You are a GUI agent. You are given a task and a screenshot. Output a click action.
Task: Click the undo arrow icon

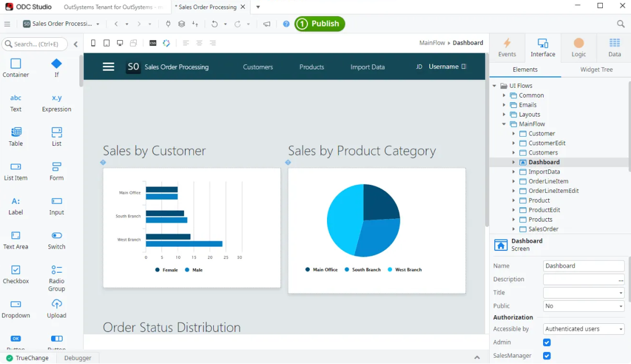214,24
